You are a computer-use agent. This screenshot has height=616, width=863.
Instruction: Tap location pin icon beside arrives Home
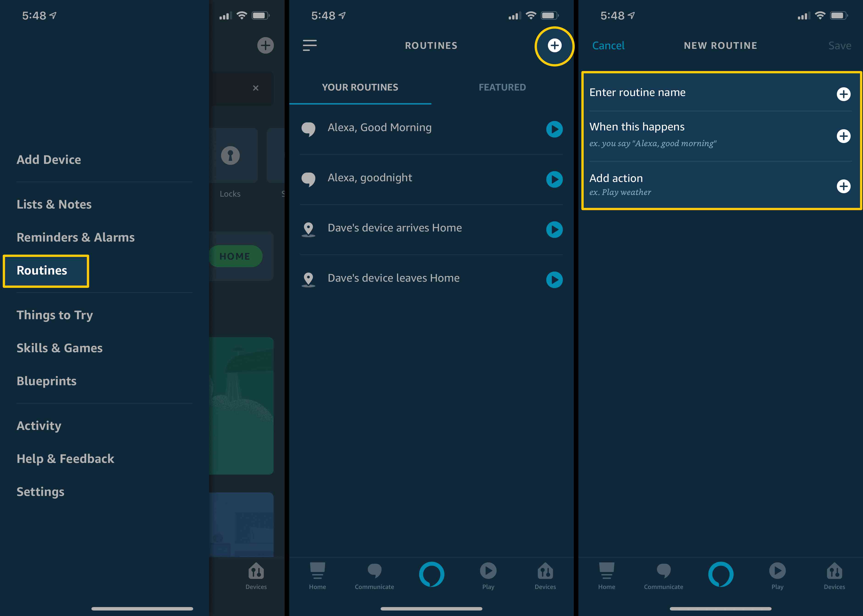pos(308,229)
